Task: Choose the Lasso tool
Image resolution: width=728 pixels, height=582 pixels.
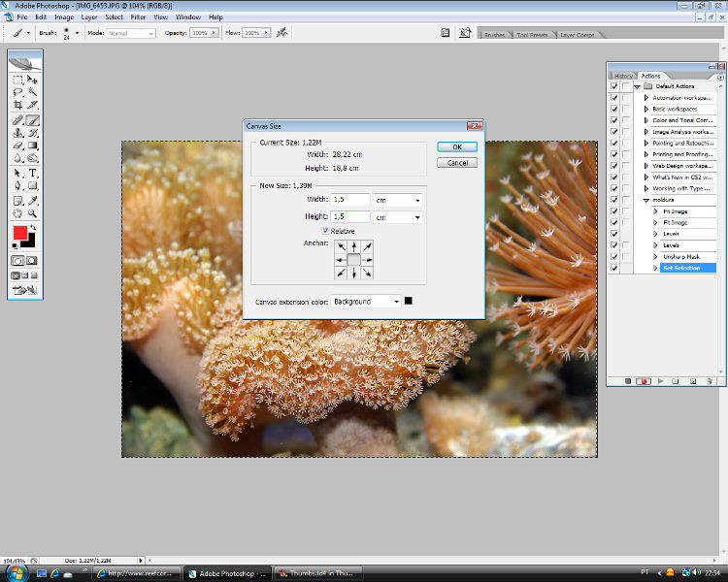Action: pyautogui.click(x=18, y=92)
